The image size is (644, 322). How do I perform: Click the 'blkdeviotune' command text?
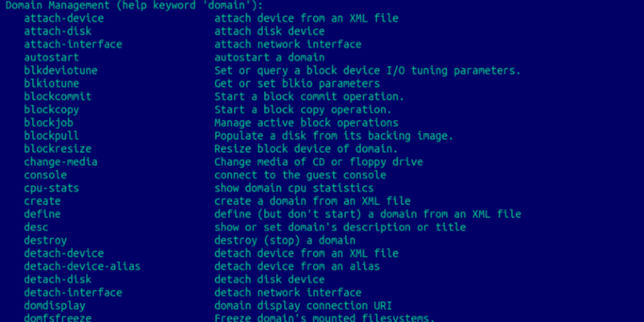(x=60, y=70)
